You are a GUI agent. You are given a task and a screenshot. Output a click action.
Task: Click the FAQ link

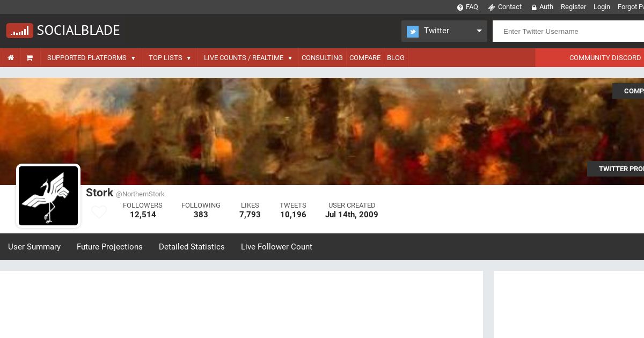(472, 7)
